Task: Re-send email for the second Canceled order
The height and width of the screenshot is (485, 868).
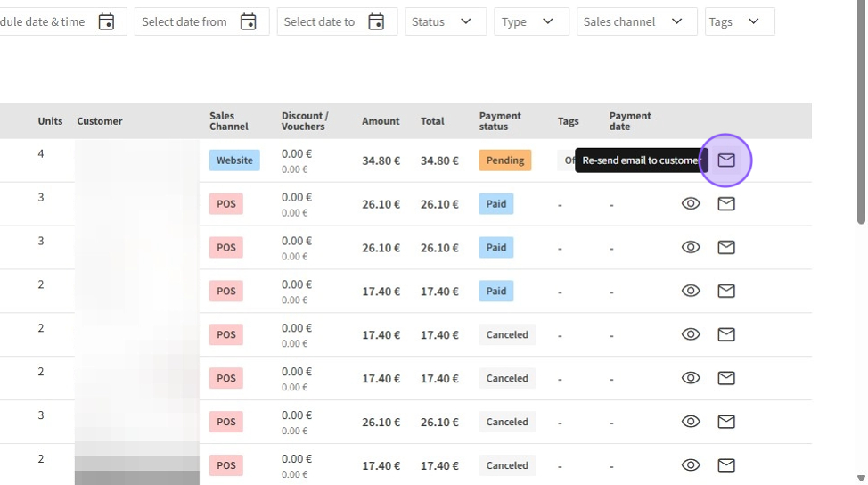Action: pyautogui.click(x=726, y=378)
